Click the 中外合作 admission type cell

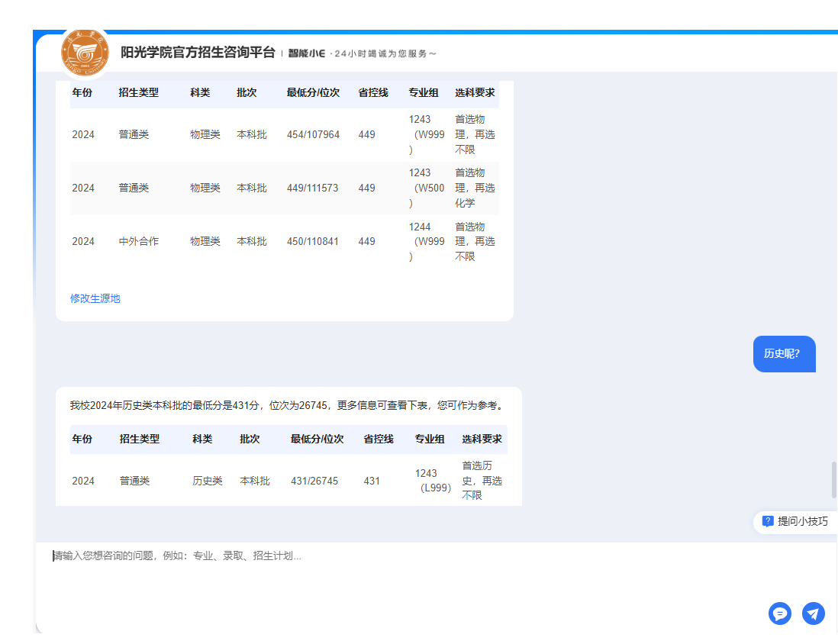[139, 241]
